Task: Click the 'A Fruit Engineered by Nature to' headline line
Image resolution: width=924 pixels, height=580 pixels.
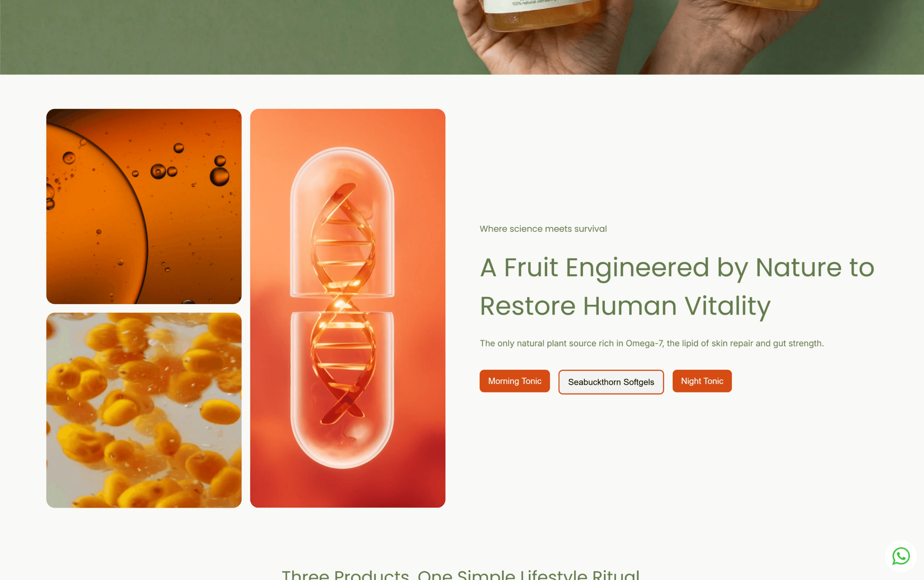Action: (x=677, y=267)
